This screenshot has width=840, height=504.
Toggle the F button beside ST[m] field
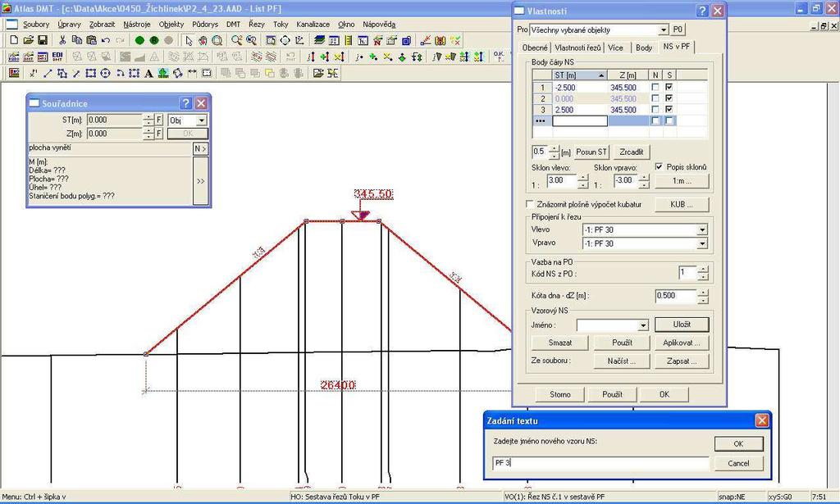tap(159, 120)
